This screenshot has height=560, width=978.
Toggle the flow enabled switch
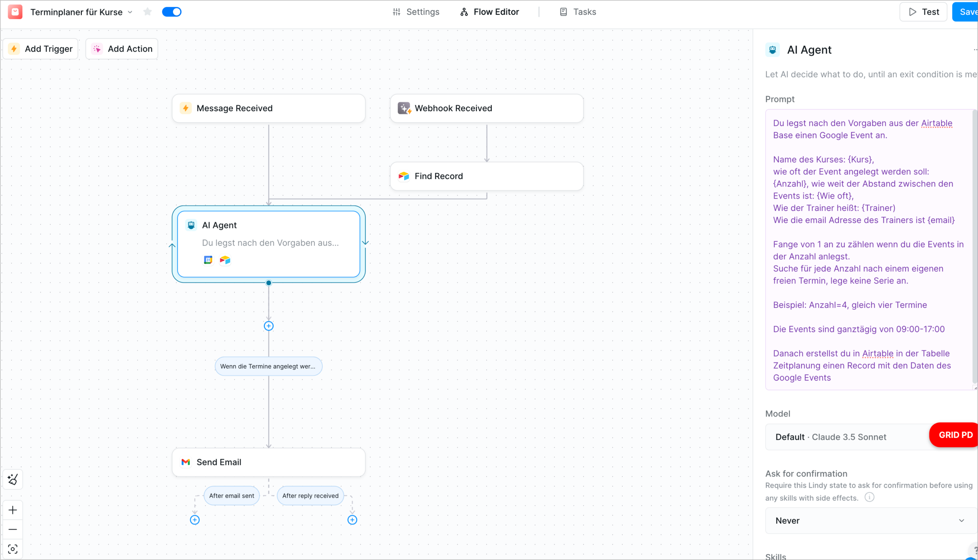[172, 12]
